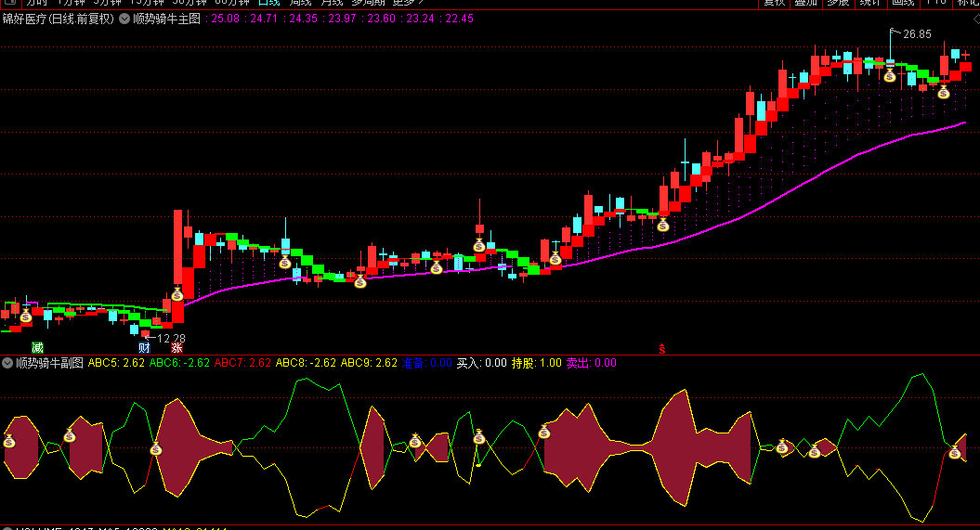
Task: Click the 锦好医疗 stock title label
Action: click(24, 19)
